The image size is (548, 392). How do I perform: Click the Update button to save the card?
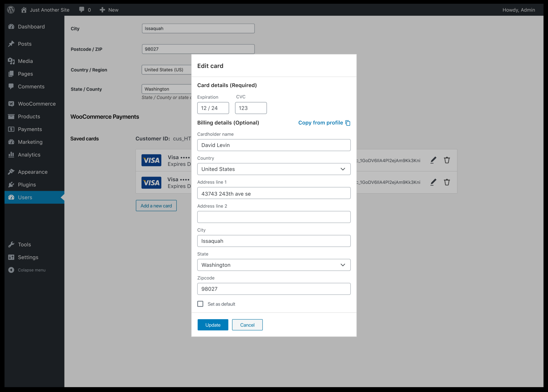click(x=212, y=325)
